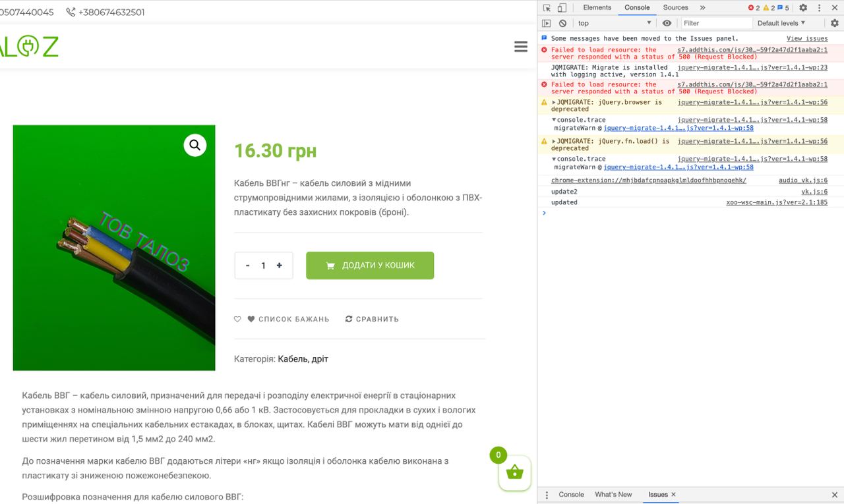Show the console sidebar panel
Image resolution: width=844 pixels, height=504 pixels.
[x=546, y=23]
